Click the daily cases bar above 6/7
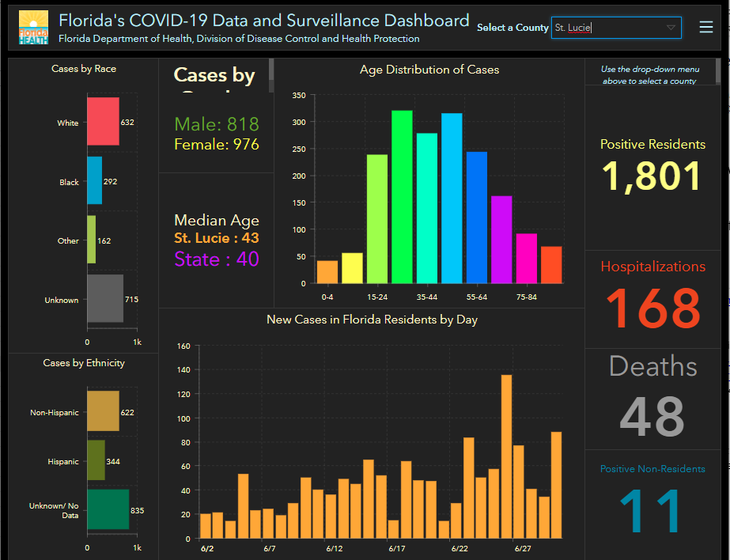Image resolution: width=730 pixels, height=560 pixels. (x=268, y=524)
